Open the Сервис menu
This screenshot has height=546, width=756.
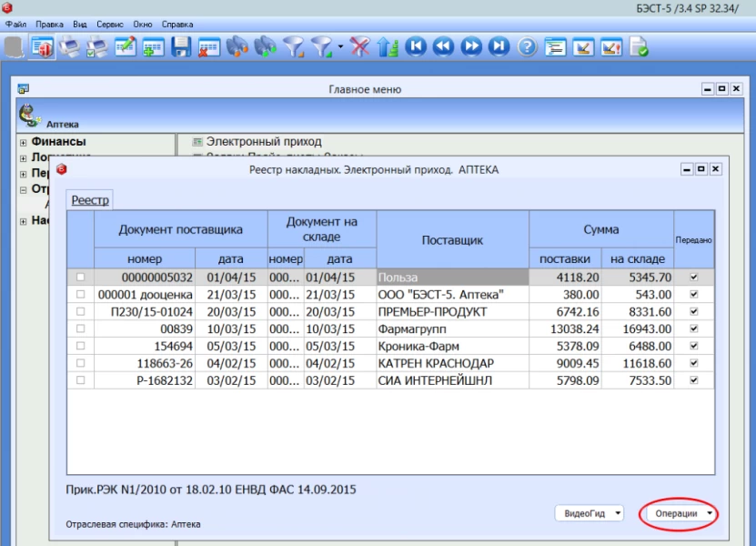(110, 24)
